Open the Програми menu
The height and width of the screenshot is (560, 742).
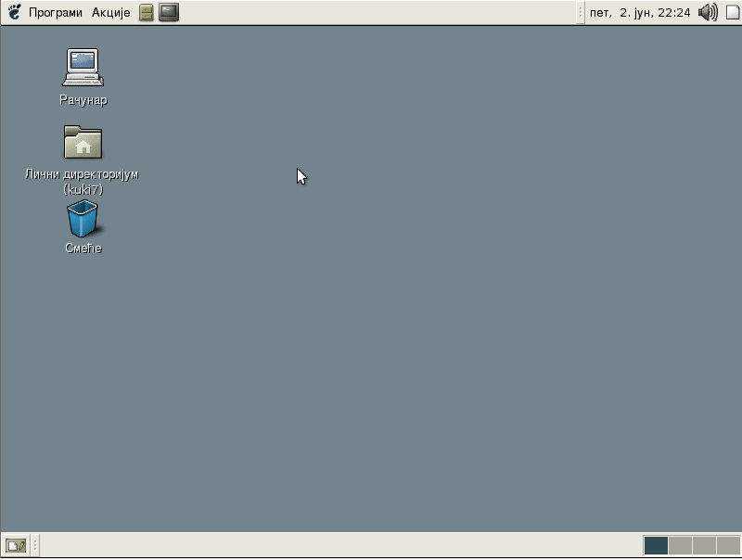pos(56,13)
